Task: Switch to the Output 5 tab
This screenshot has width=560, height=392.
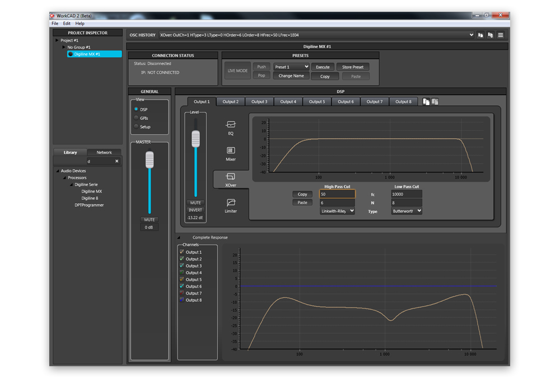Action: pos(317,102)
